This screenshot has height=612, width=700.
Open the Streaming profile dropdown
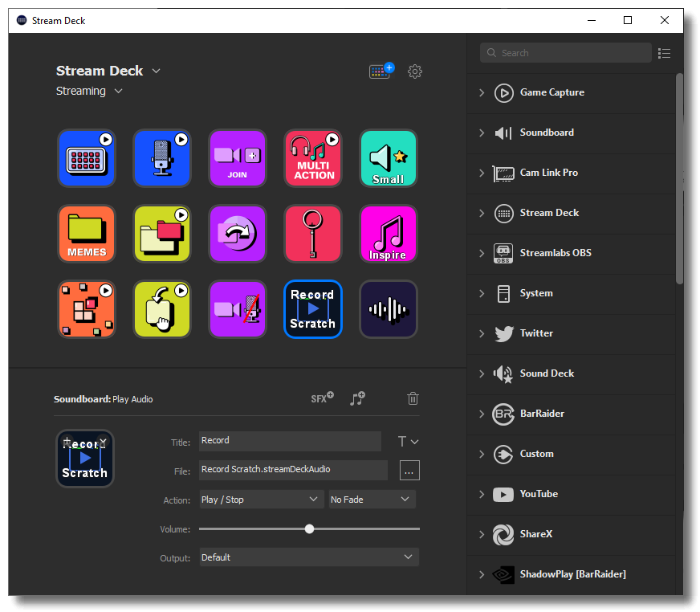point(118,91)
